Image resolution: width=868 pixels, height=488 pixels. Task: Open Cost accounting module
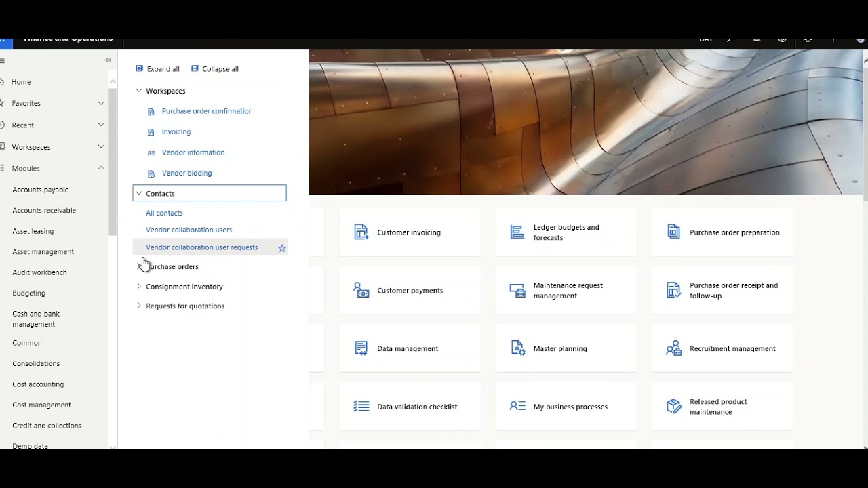pos(38,384)
